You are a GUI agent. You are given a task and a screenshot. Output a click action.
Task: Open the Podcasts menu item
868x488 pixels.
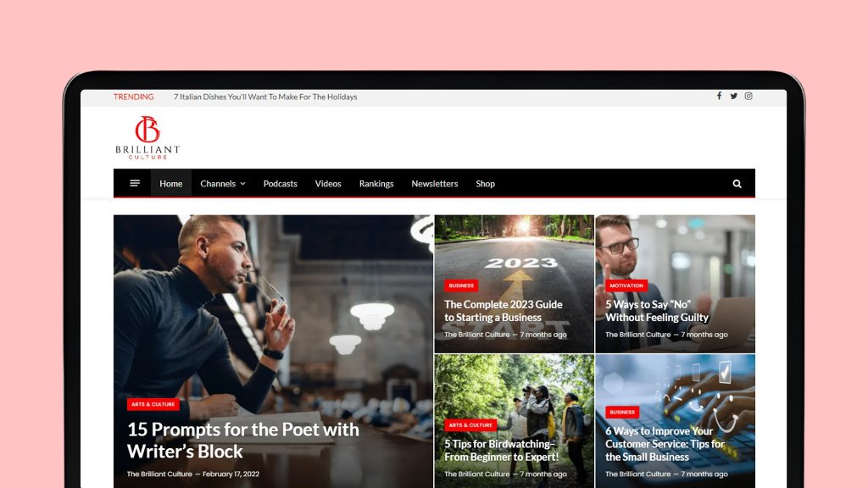pos(280,184)
